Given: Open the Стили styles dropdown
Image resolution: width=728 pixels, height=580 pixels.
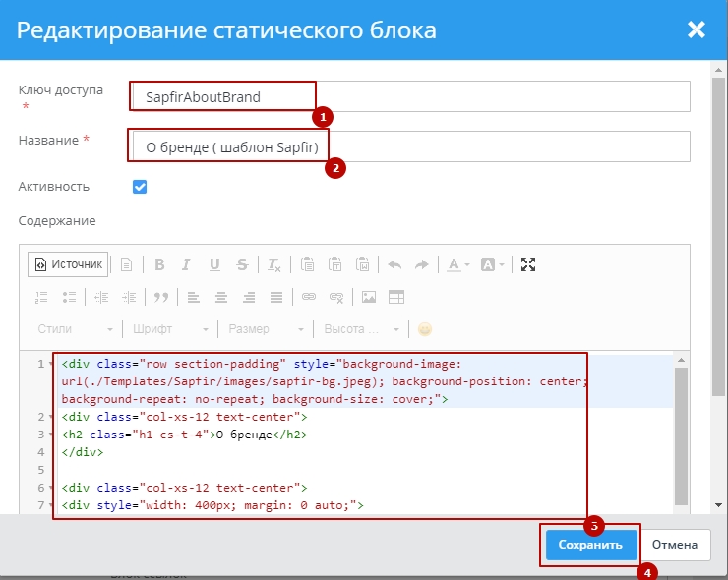Looking at the screenshot, I should [75, 329].
